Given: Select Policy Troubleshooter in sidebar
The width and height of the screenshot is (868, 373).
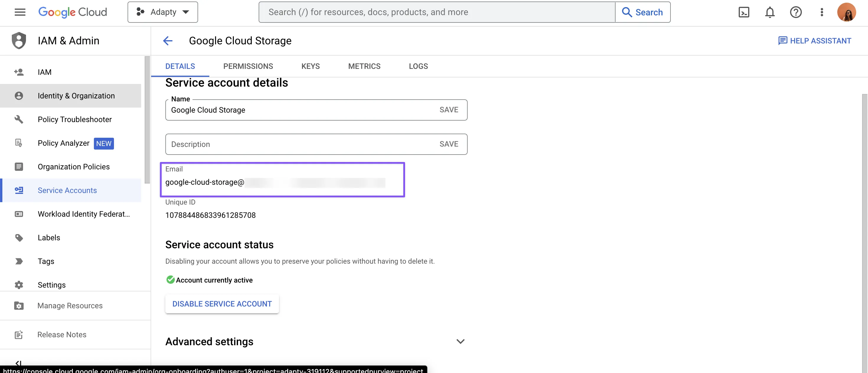Looking at the screenshot, I should click(x=74, y=119).
